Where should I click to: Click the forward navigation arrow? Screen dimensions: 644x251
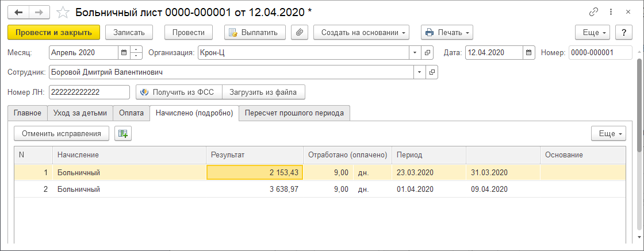39,12
